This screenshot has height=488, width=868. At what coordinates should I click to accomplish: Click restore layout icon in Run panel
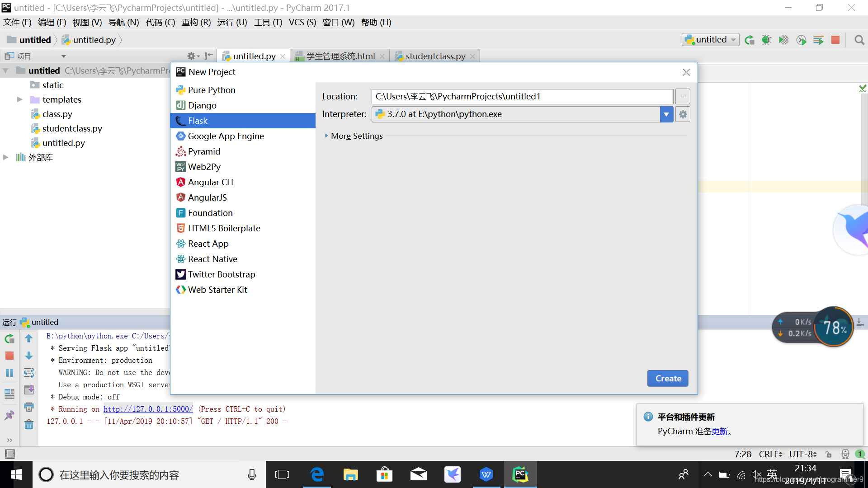9,394
